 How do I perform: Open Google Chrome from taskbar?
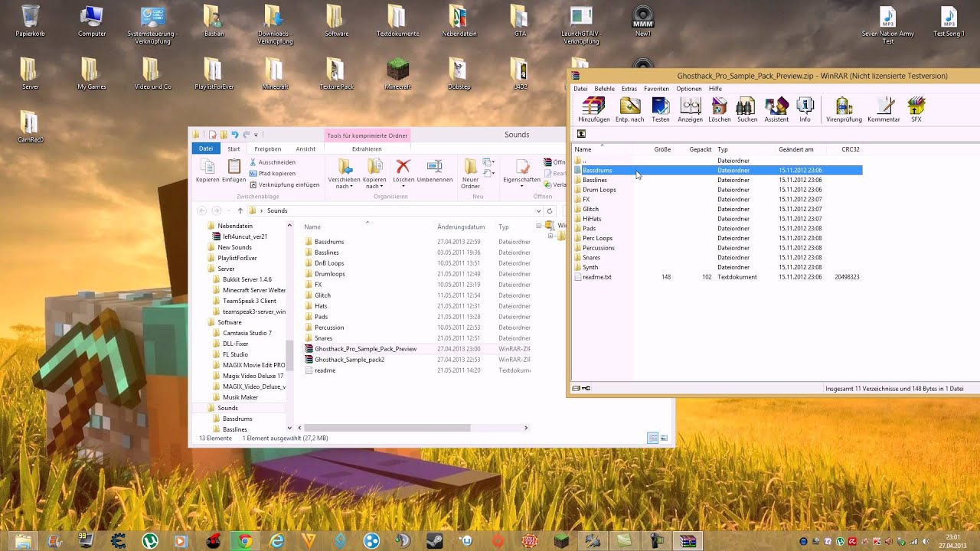(x=245, y=541)
